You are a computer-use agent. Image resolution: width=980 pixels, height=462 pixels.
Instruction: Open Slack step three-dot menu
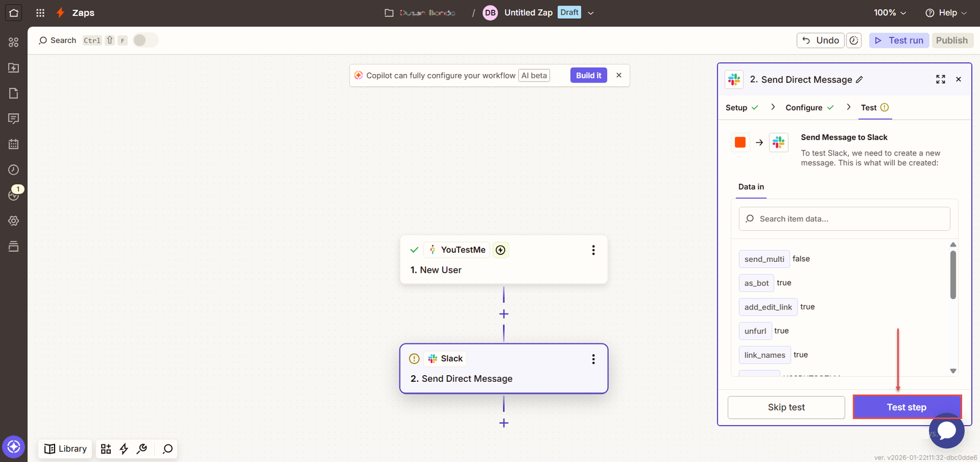593,359
